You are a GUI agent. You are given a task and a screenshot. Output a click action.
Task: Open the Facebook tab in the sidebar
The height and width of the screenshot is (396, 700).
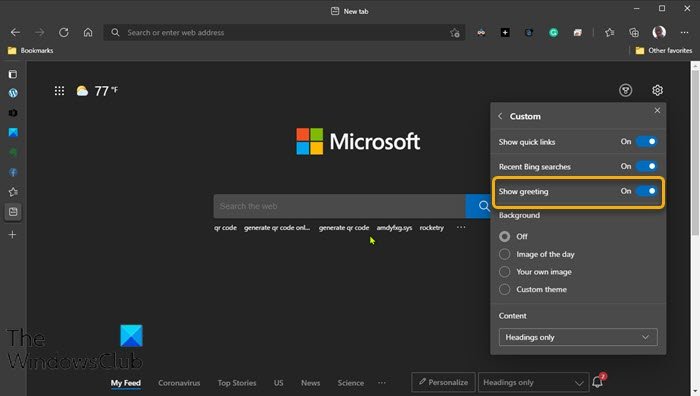pos(13,172)
